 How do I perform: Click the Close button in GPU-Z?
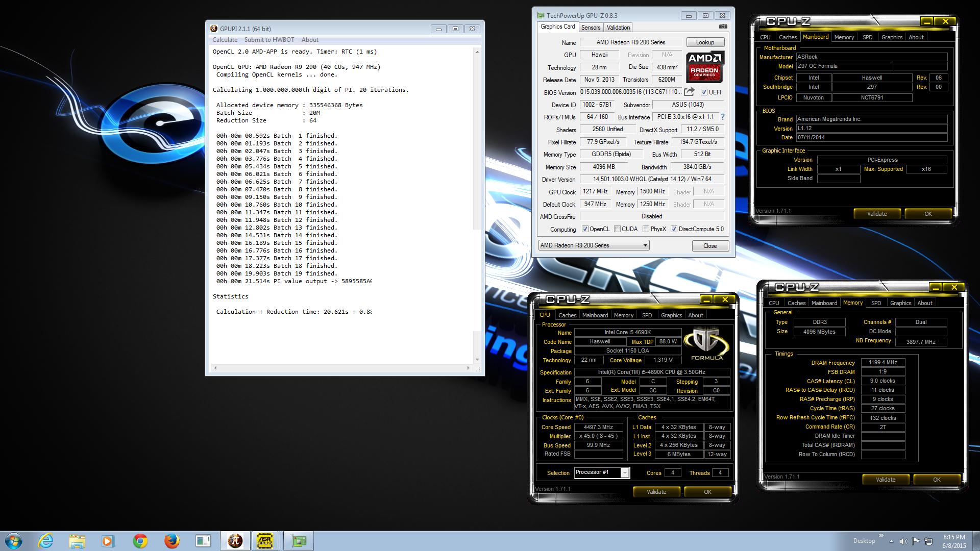point(710,246)
